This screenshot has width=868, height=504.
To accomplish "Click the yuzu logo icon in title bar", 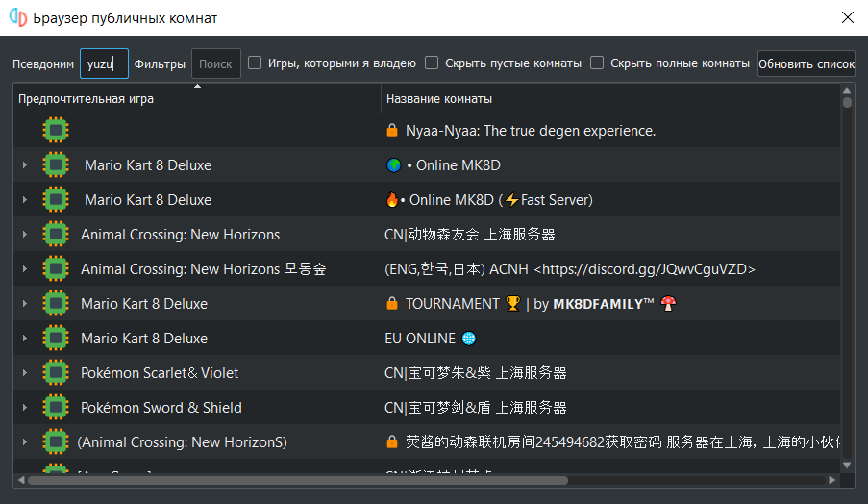I will pyautogui.click(x=18, y=17).
